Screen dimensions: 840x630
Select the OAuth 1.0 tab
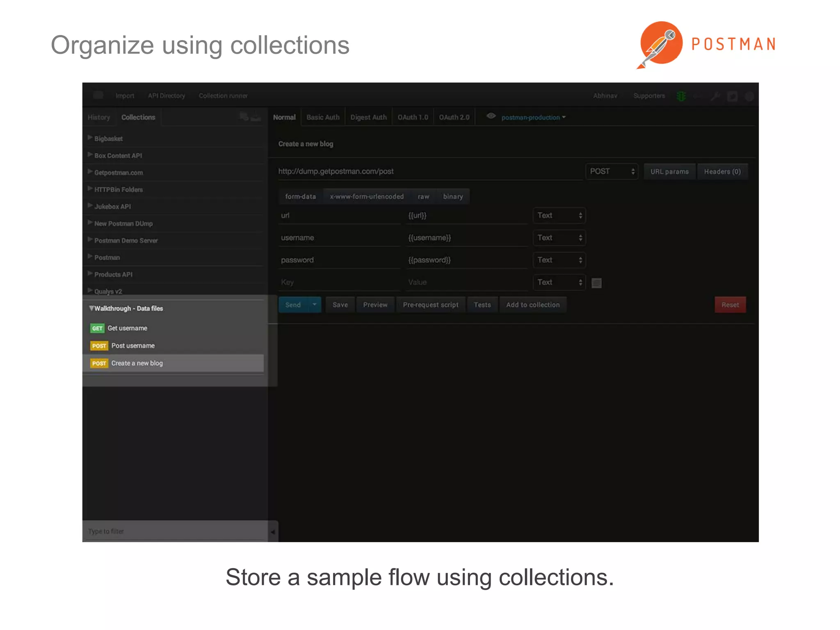pyautogui.click(x=413, y=117)
